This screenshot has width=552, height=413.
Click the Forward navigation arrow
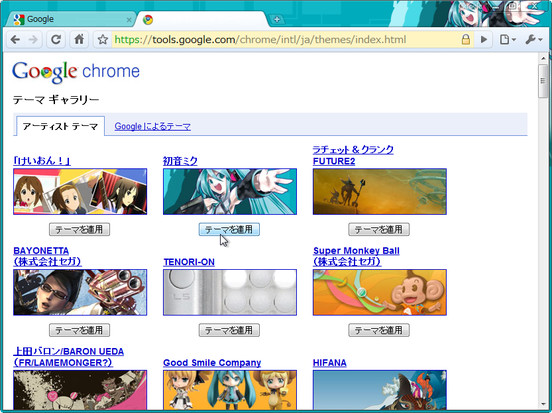pyautogui.click(x=33, y=39)
